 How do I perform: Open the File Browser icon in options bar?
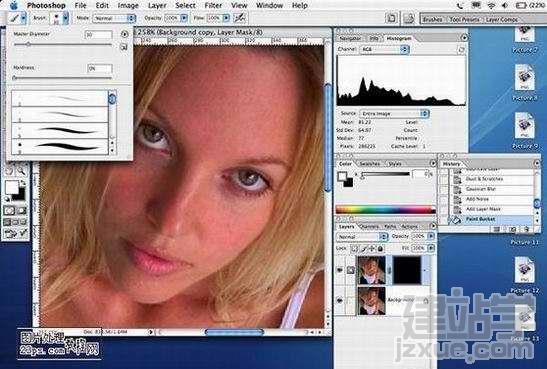click(392, 18)
